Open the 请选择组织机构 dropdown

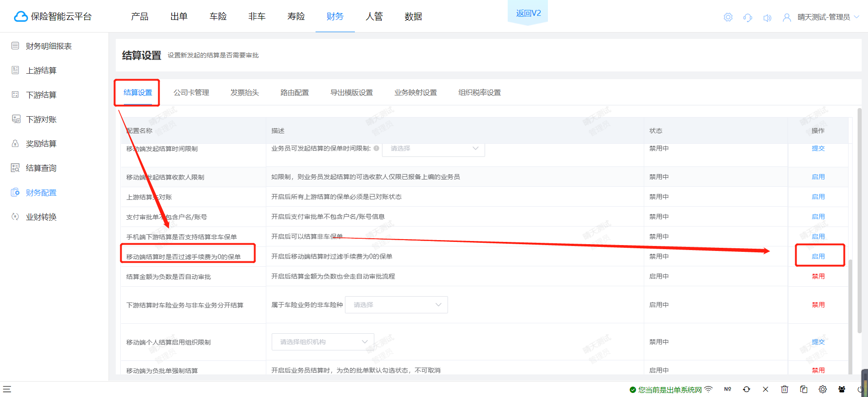(323, 342)
